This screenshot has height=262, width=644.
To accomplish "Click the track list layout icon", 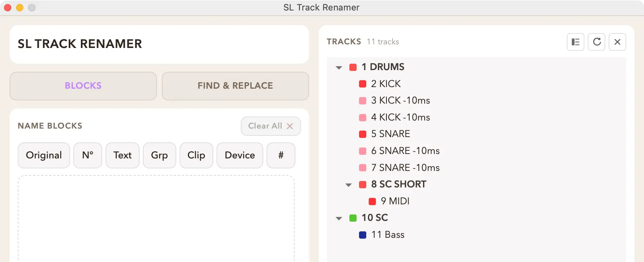I will tap(576, 42).
